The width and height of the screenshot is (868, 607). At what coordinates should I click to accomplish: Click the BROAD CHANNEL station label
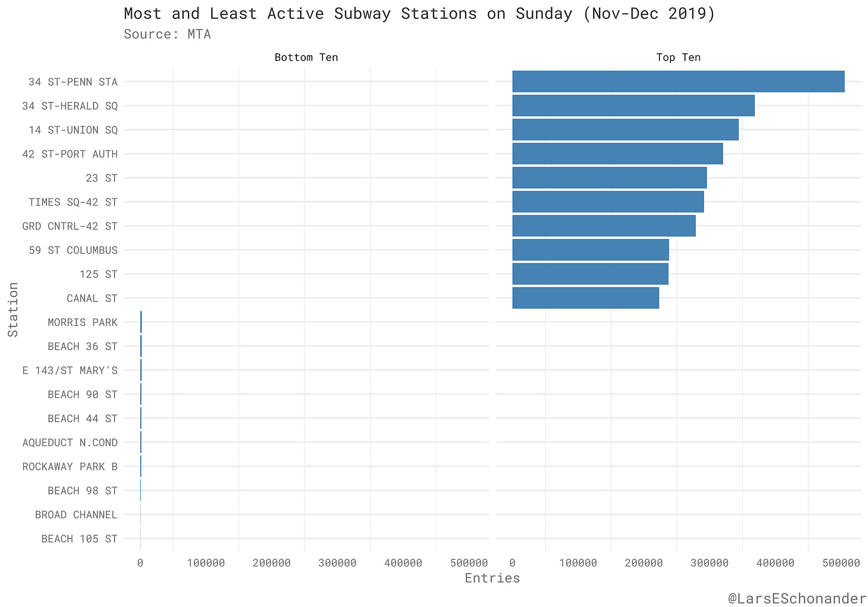click(76, 515)
